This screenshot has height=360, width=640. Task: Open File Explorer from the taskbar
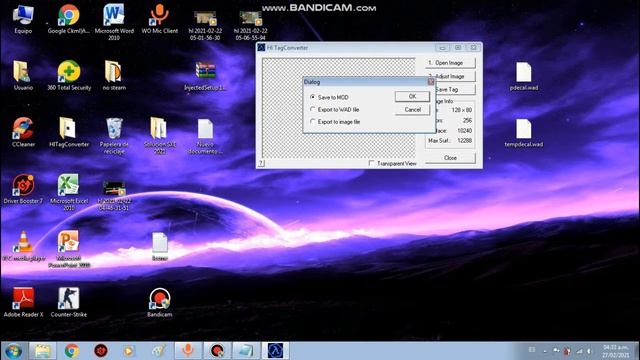(42, 351)
